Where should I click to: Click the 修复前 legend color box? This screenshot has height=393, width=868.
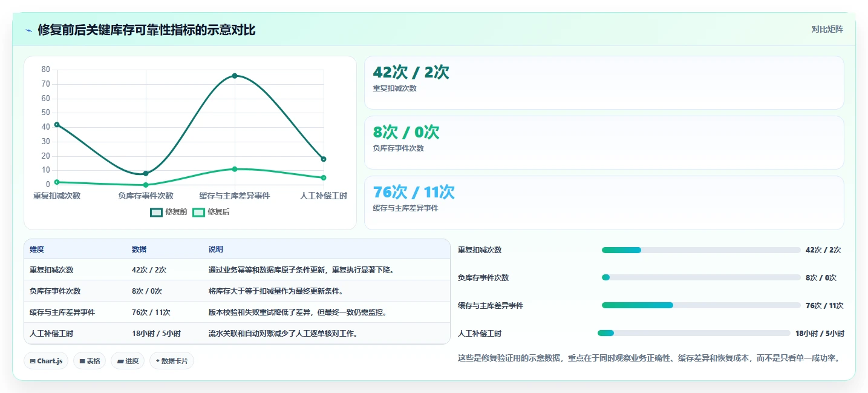(157, 212)
